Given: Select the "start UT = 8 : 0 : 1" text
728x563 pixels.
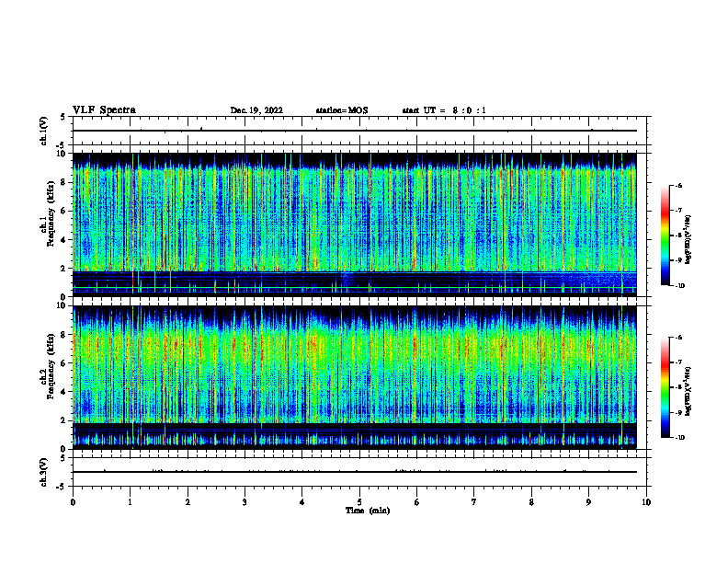Looking at the screenshot, I should tap(444, 110).
